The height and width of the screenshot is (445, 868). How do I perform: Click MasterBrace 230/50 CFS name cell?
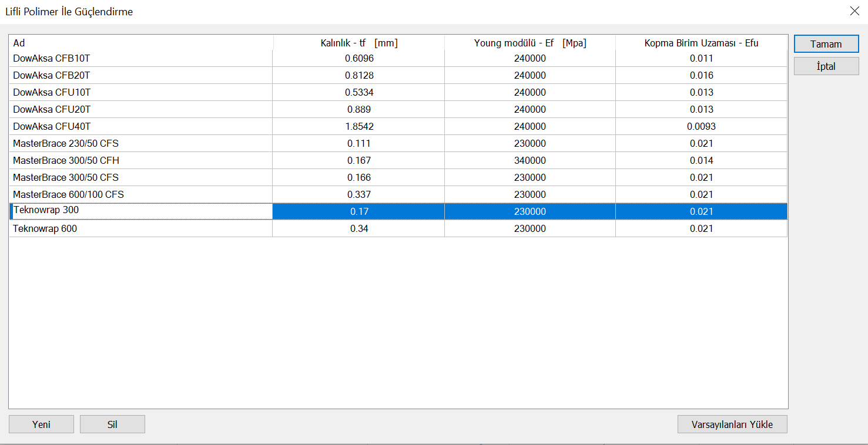tap(66, 143)
